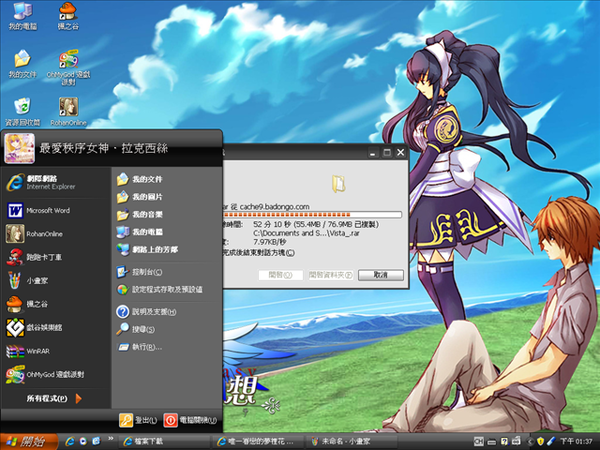Open 我的文件 in the Start menu right pane
Image resolution: width=600 pixels, height=450 pixels.
[x=140, y=179]
